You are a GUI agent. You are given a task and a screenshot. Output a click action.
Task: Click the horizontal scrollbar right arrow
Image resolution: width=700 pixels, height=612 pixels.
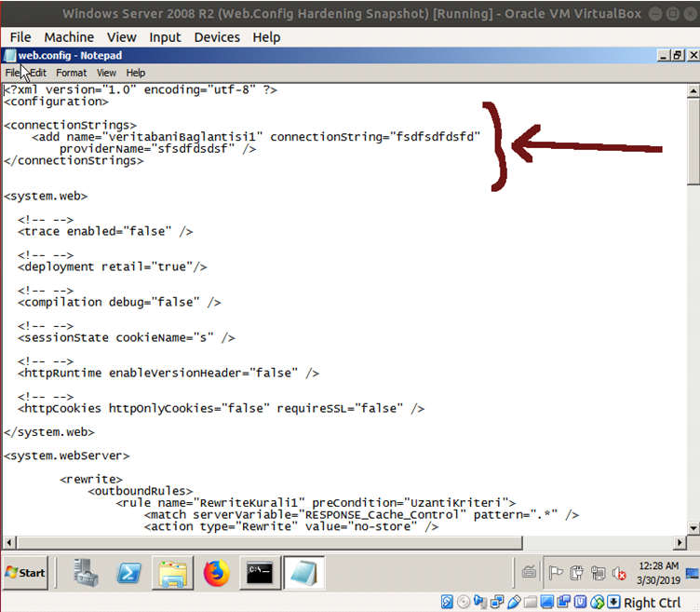(x=679, y=542)
